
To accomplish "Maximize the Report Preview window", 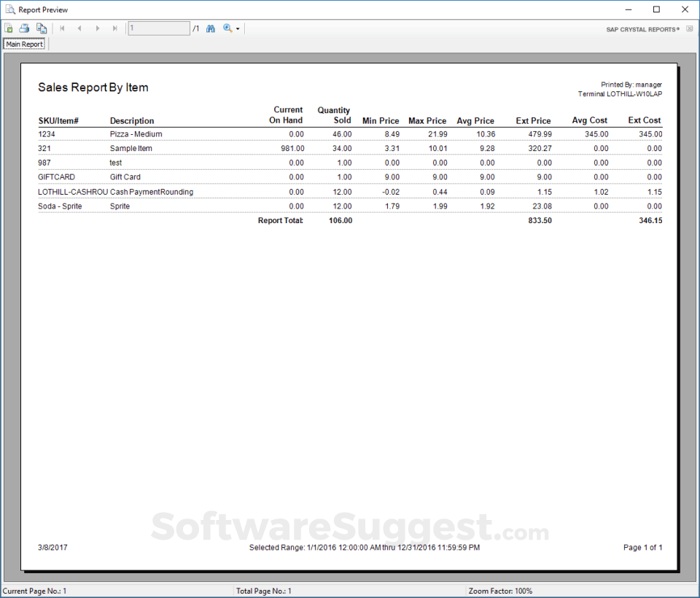I will [x=656, y=9].
